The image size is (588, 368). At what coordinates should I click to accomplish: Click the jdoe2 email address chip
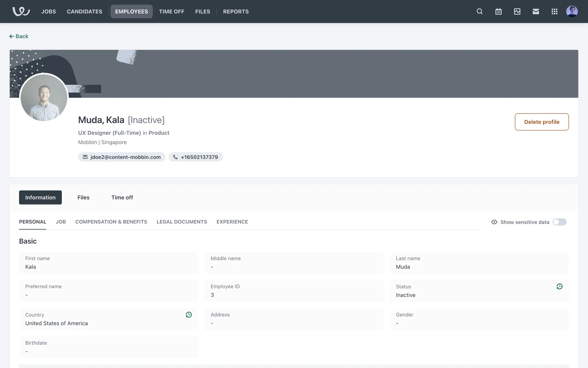pos(122,157)
